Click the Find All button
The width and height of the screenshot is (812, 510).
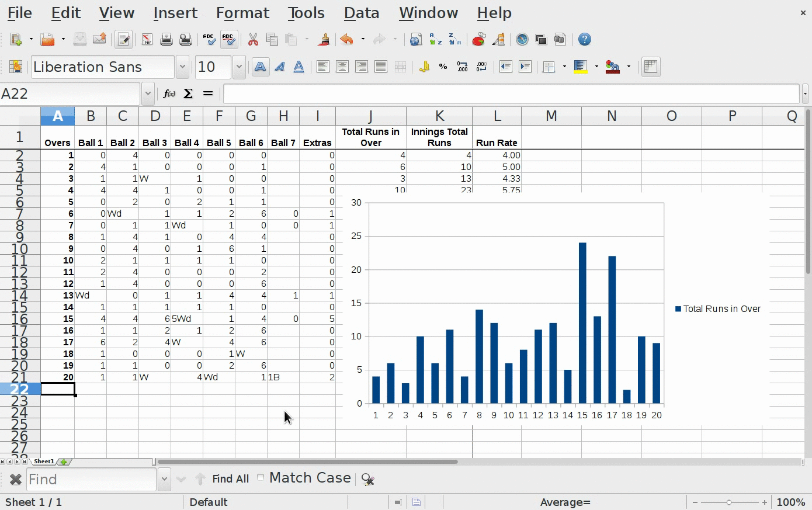coord(230,479)
